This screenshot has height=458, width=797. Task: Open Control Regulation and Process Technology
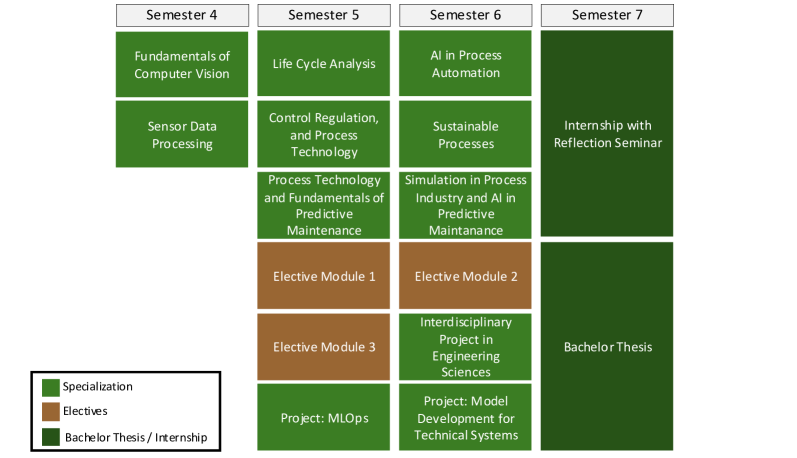point(323,134)
